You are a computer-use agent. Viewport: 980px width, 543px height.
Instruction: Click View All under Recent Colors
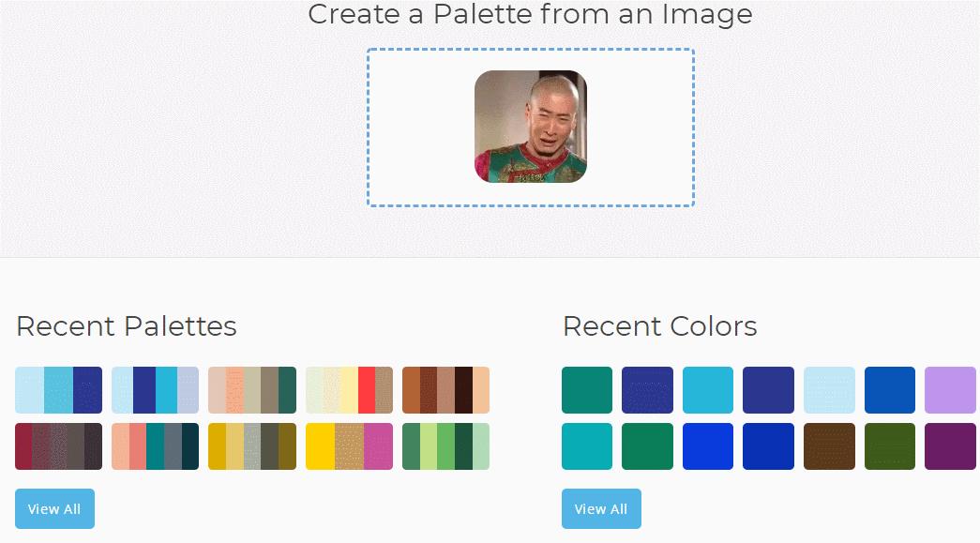(601, 508)
